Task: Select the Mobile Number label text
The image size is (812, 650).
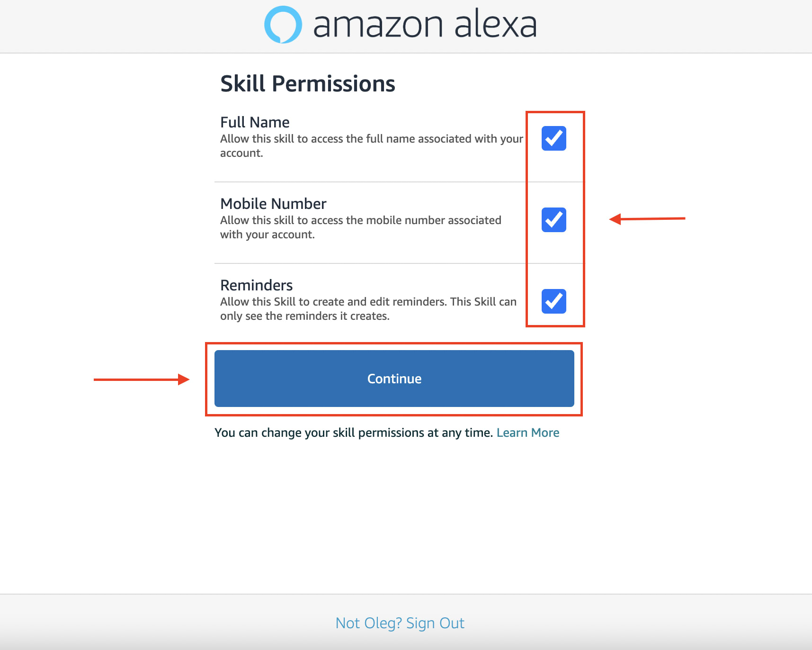Action: click(x=273, y=204)
